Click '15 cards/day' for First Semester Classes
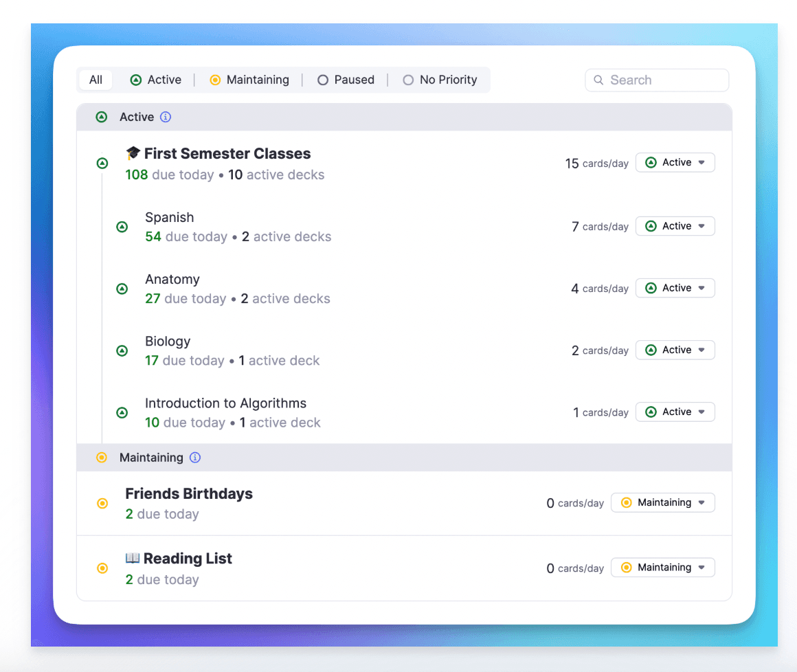Screen dimensions: 797x672 (597, 164)
